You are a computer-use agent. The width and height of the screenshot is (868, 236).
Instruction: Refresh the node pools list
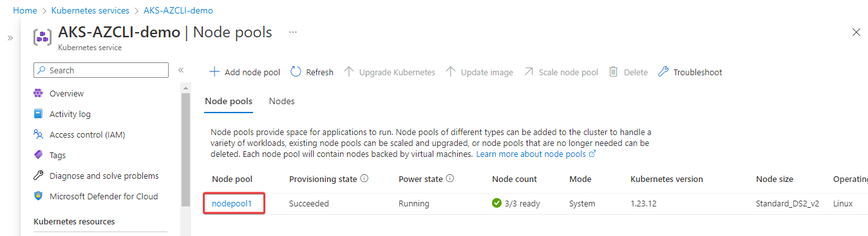(x=312, y=72)
